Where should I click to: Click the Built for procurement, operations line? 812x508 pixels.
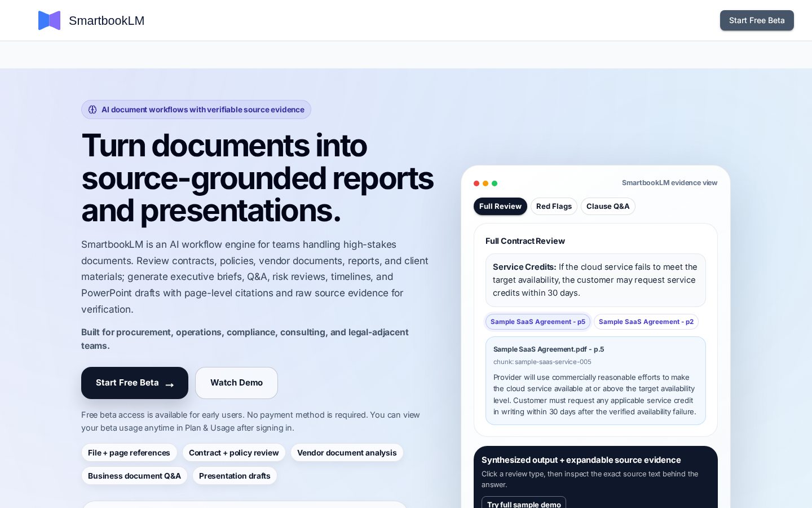245,339
